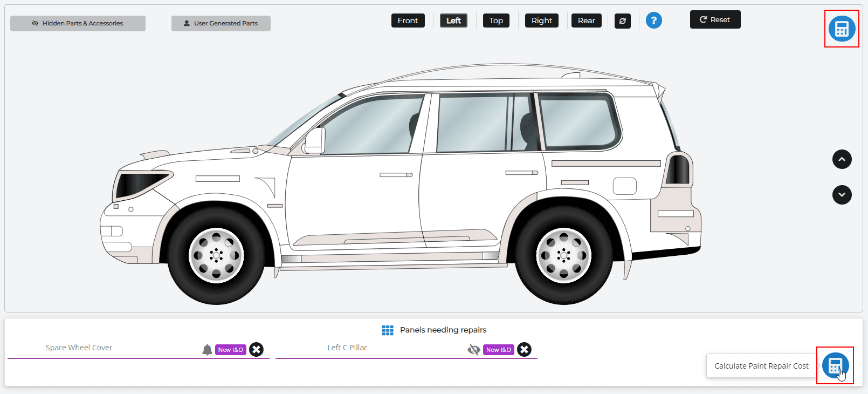This screenshot has width=868, height=394.
Task: Click the bell icon for Spare Wheel Cover
Action: tap(207, 350)
